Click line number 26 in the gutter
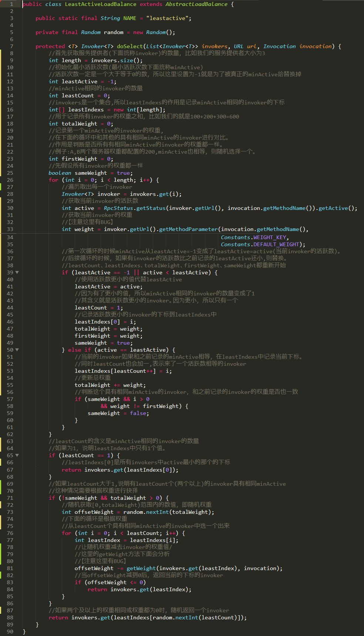This screenshot has height=636, width=364. coord(10,180)
